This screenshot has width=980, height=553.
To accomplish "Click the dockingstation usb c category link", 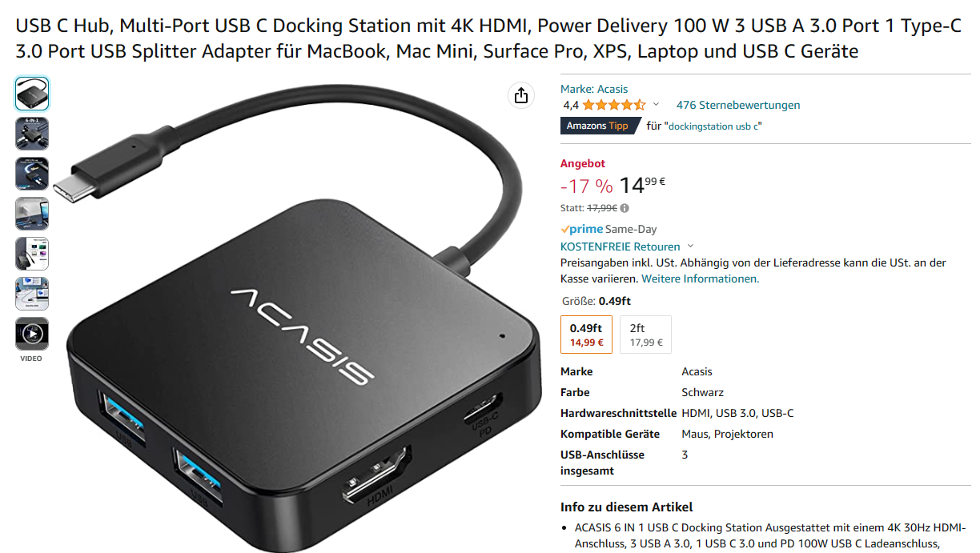I will 713,126.
